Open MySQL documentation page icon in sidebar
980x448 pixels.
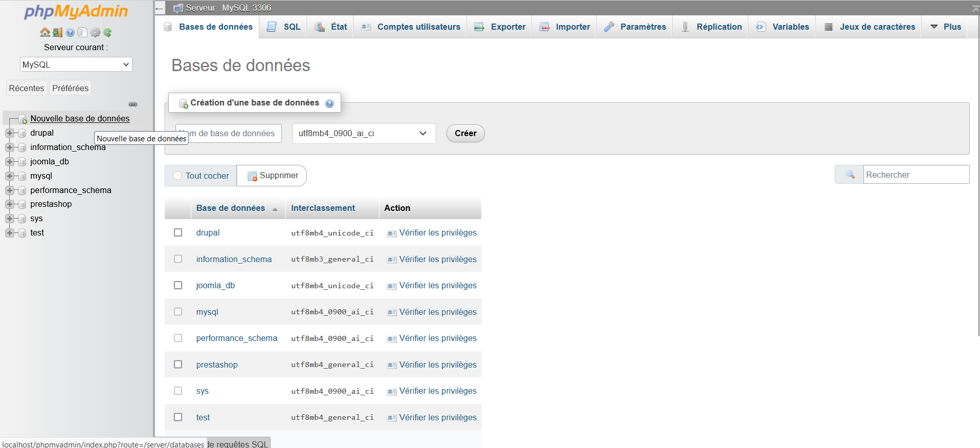82,32
